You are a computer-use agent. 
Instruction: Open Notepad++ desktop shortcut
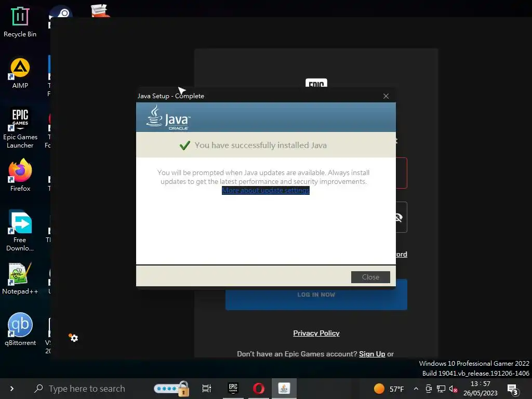pos(20,279)
